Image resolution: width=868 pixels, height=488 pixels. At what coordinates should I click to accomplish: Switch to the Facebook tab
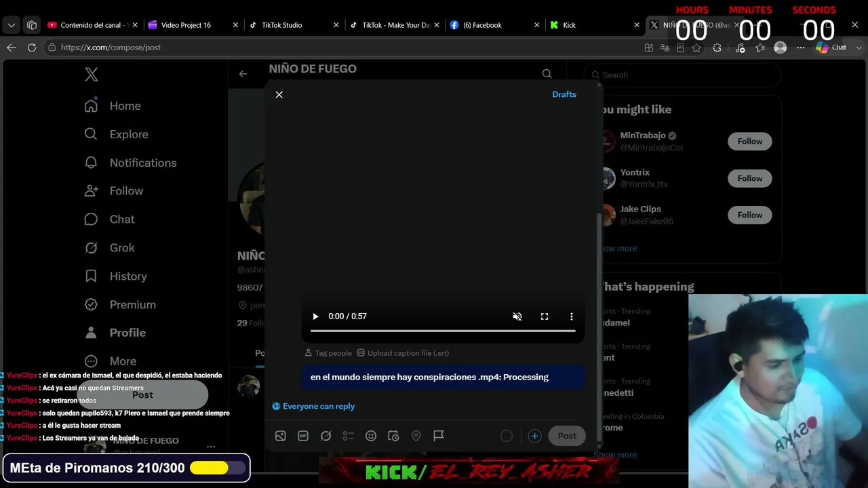tap(494, 25)
